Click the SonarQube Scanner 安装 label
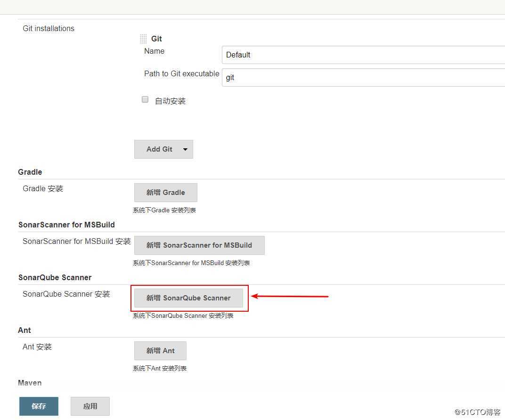 click(x=66, y=294)
